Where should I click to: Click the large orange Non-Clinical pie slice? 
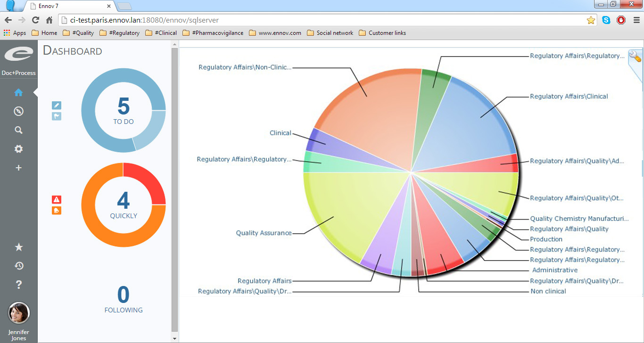[x=372, y=113]
